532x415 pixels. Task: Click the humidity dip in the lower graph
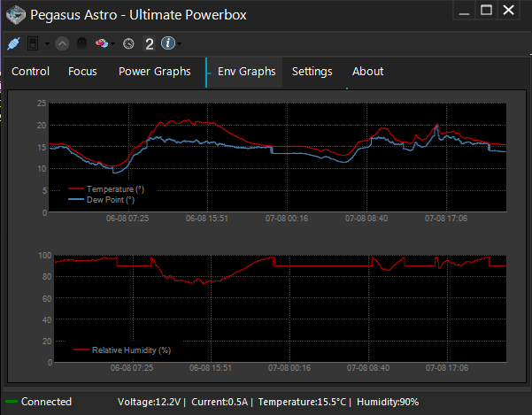click(x=204, y=283)
